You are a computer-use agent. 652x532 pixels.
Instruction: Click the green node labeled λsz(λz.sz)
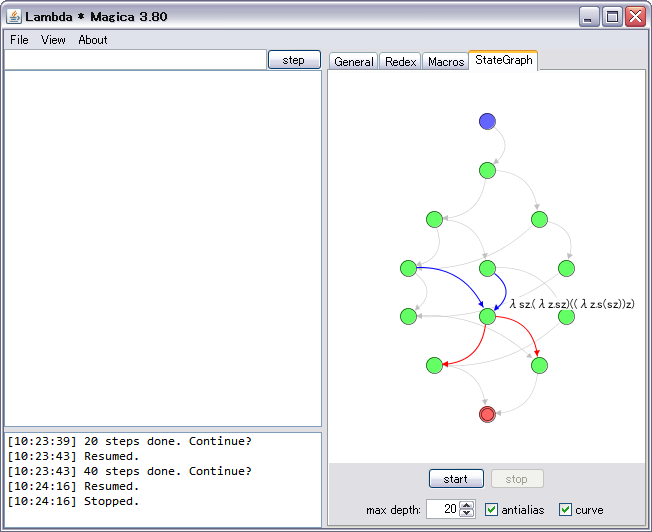click(x=487, y=316)
